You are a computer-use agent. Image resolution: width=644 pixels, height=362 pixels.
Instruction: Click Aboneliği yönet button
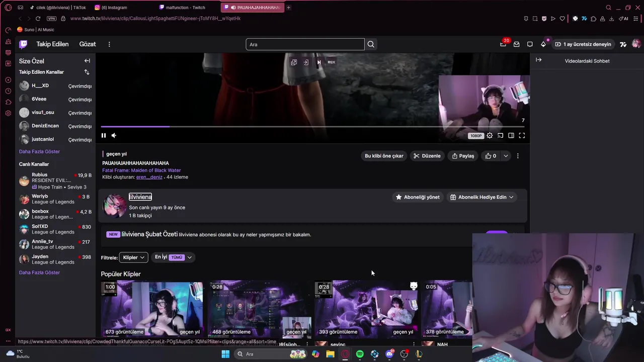418,197
